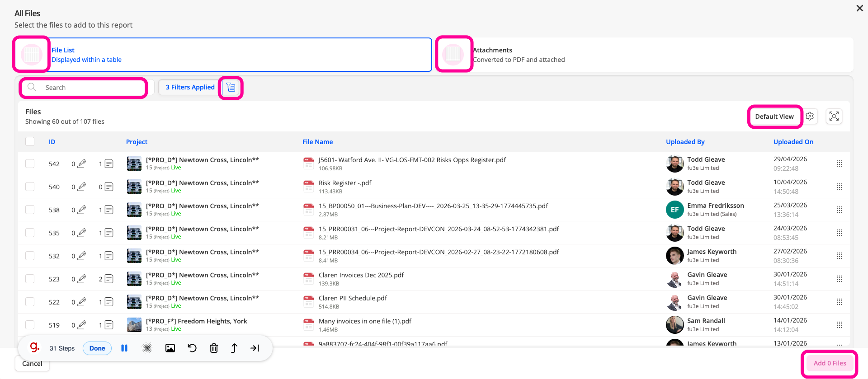
Task: Tick the checkbox for file 535
Action: tap(30, 233)
